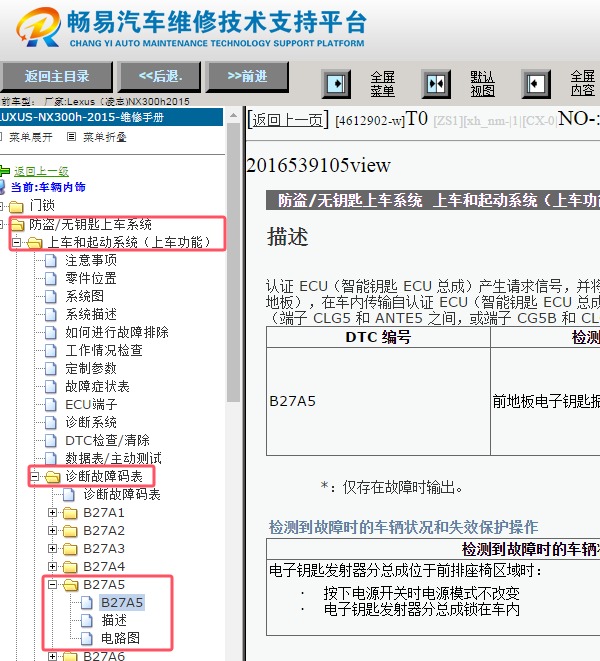Click the B27A1 folder icon
Screen dimensions: 600x661
70,513
